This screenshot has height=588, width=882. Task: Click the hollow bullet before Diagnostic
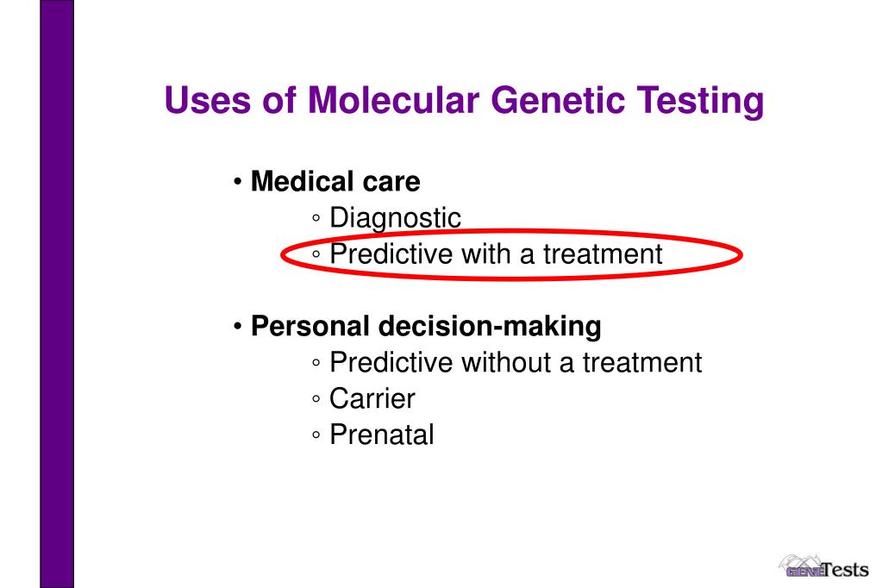pyautogui.click(x=316, y=218)
